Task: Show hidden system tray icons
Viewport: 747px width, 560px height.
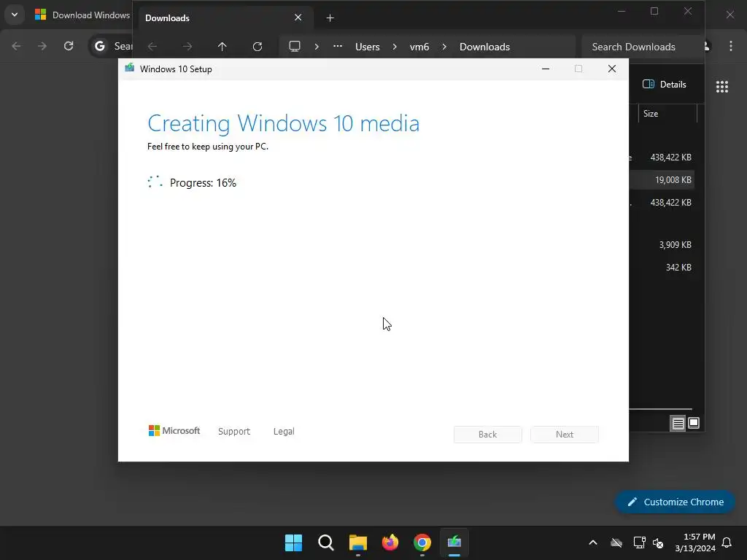Action: 593,542
